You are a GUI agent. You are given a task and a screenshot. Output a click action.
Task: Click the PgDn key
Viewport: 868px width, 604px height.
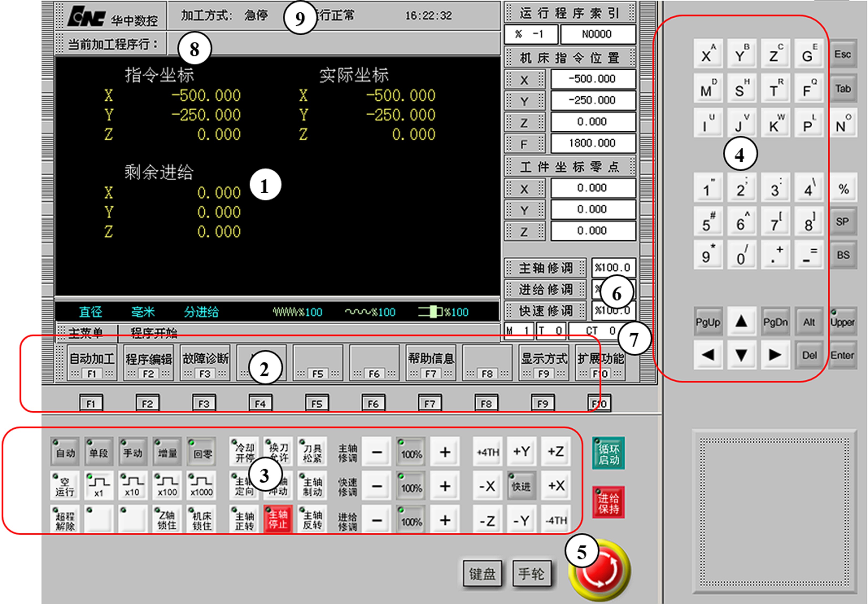pos(775,321)
